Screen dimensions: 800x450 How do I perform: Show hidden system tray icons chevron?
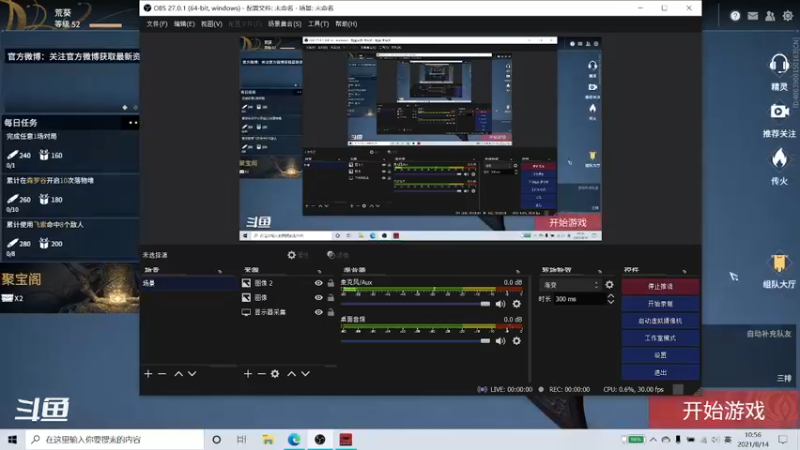pyautogui.click(x=653, y=439)
